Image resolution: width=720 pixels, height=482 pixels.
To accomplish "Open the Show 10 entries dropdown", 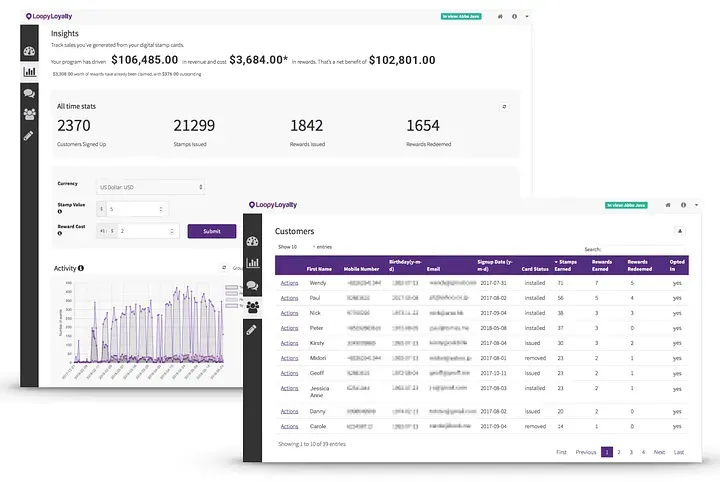I will click(300, 247).
